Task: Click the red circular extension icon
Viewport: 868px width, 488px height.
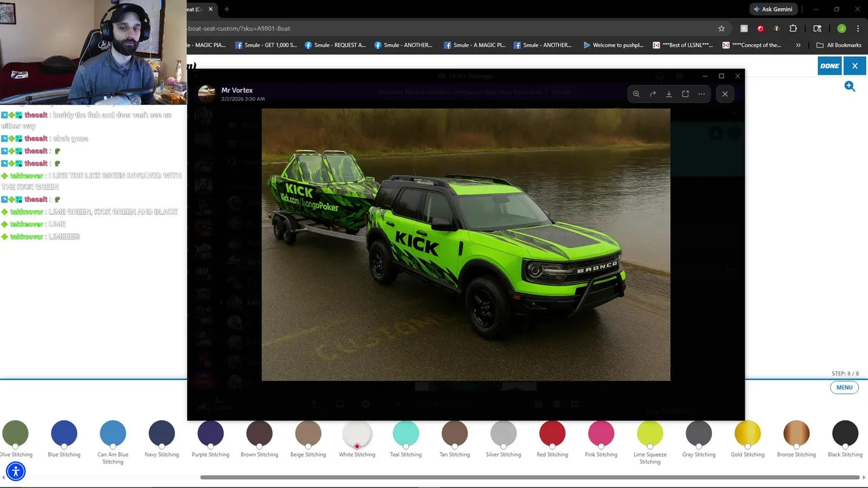Action: click(x=760, y=28)
